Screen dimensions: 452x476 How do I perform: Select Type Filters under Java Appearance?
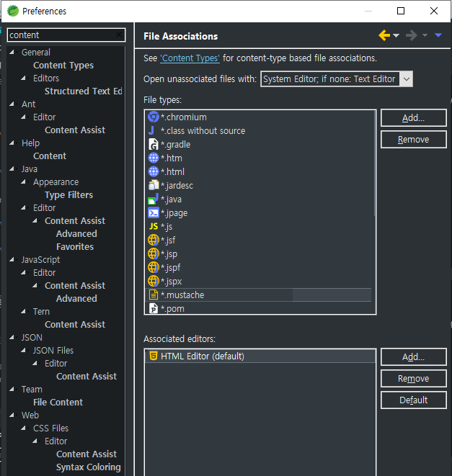(68, 195)
